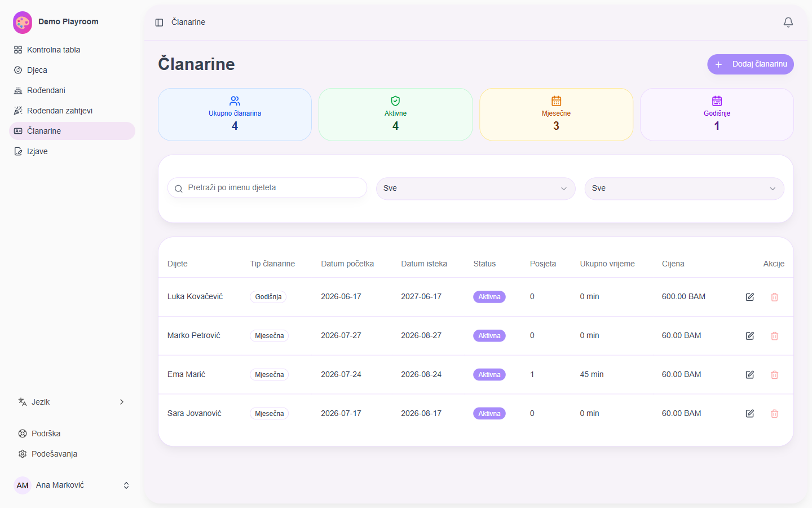Open the Ana Marković account switcher
This screenshot has width=812, height=508.
click(x=72, y=485)
